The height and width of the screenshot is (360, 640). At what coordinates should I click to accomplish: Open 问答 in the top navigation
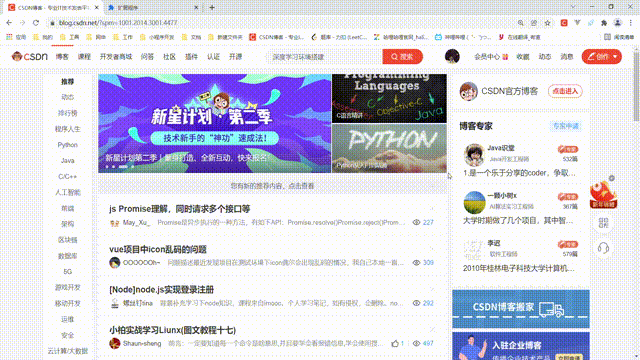[x=147, y=57]
